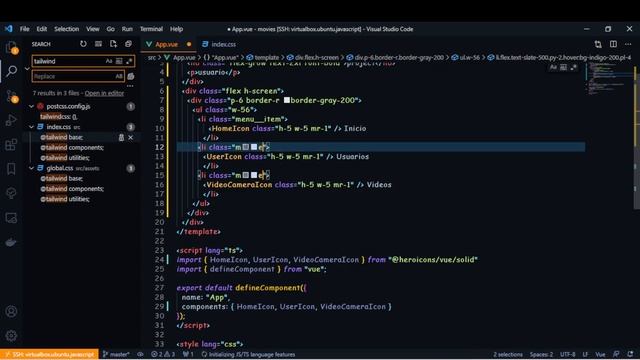
Task: Open the Source Control compare changes icon
Action: (598, 44)
